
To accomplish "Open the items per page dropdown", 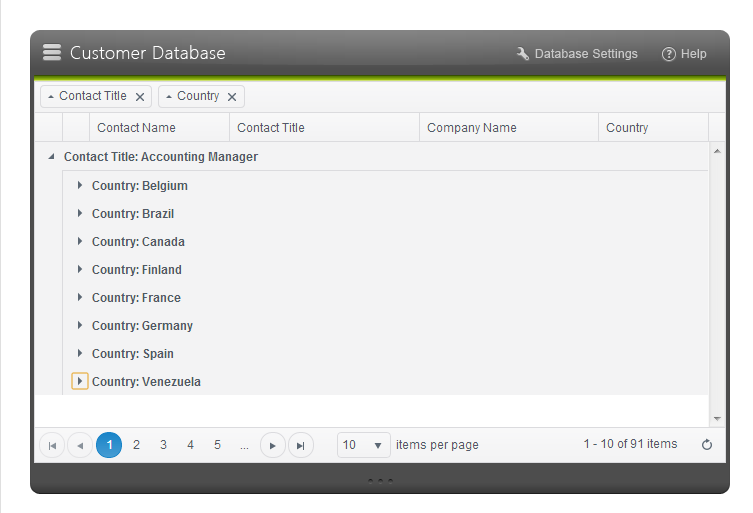I will (377, 445).
